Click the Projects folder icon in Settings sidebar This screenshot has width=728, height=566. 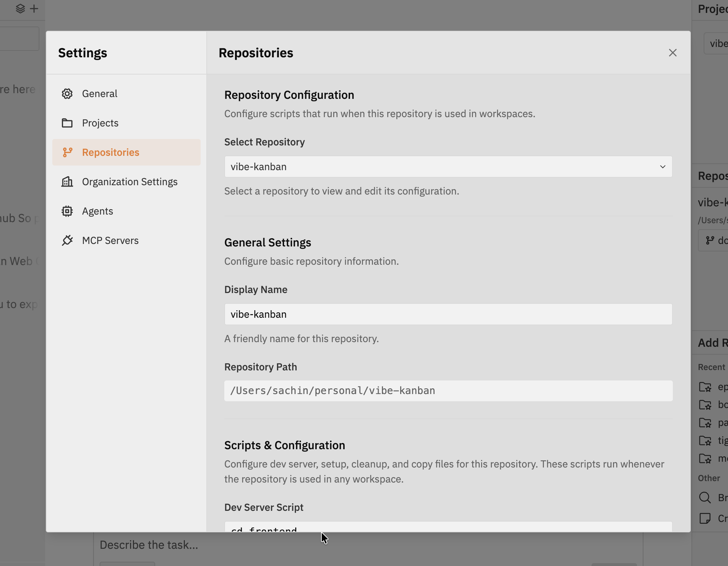pyautogui.click(x=67, y=123)
